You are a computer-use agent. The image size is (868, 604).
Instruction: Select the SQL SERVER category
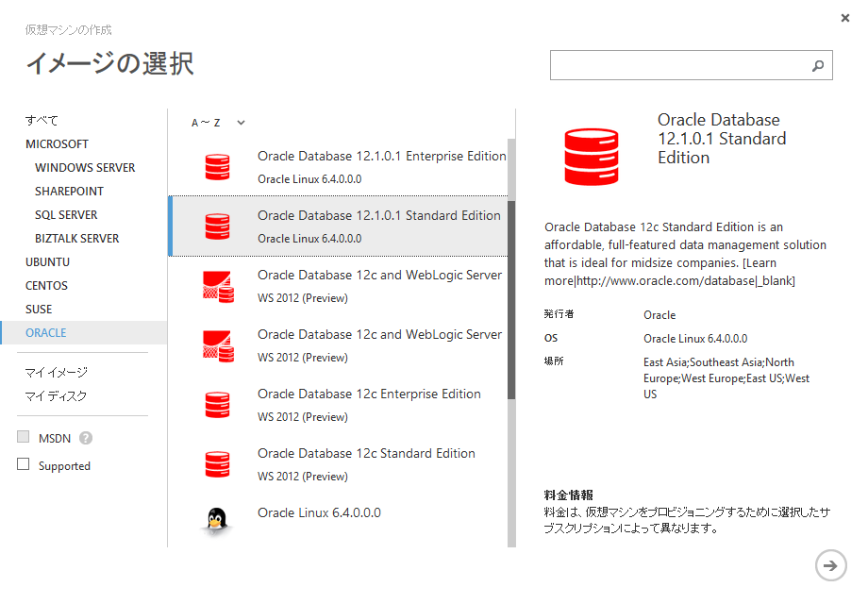(66, 215)
